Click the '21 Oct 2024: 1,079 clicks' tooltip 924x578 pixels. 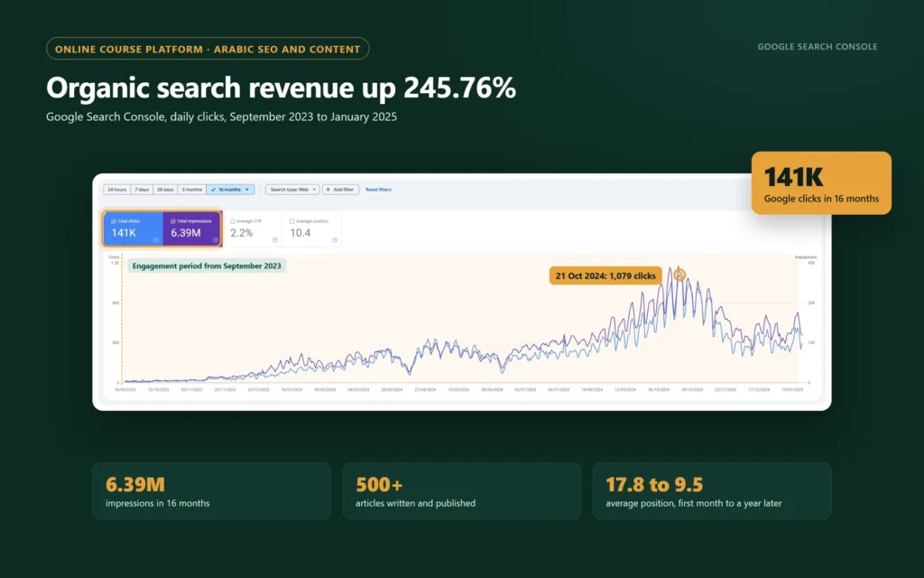pos(605,275)
